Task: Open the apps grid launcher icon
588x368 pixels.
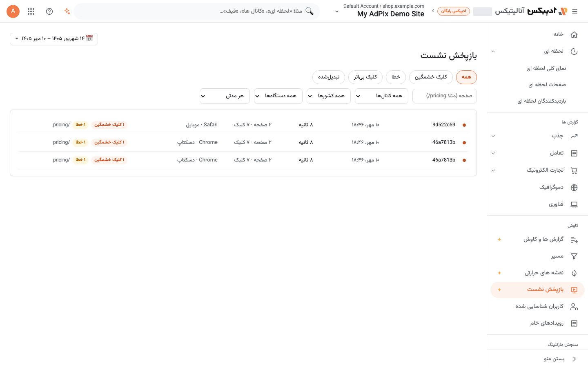Action: (x=31, y=11)
